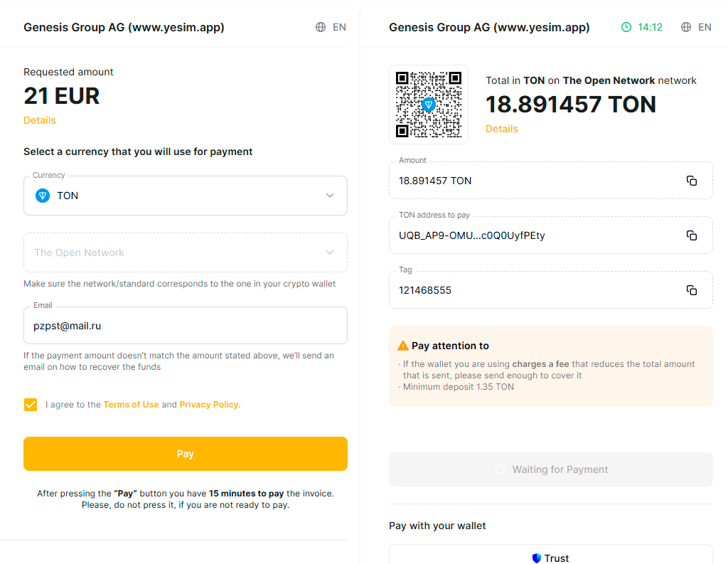Open EN language selector on right panel
Viewport: 728px width, 564px height.
coord(705,27)
